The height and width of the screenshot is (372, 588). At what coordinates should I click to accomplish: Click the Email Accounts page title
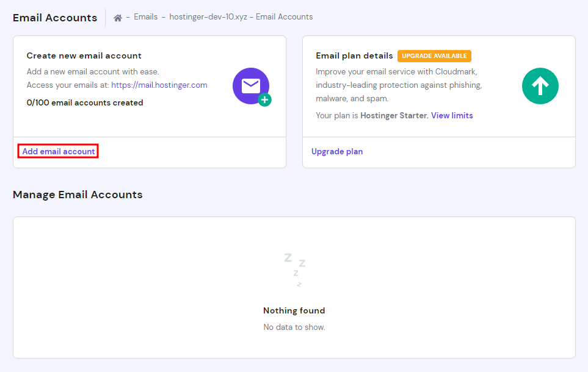(x=54, y=18)
